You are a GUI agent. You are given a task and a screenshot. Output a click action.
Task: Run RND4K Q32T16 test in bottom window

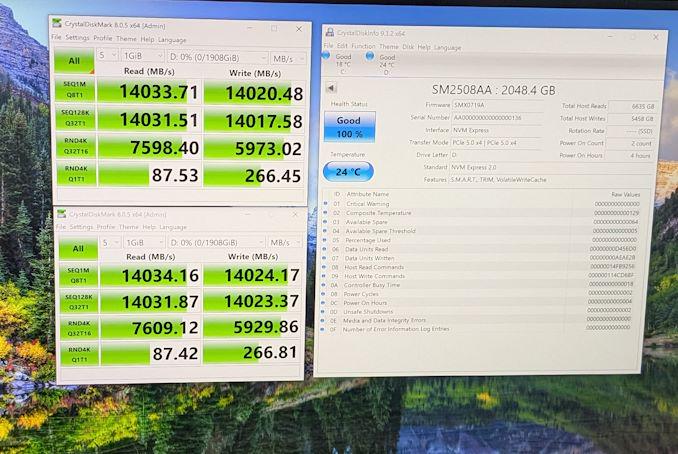77,326
